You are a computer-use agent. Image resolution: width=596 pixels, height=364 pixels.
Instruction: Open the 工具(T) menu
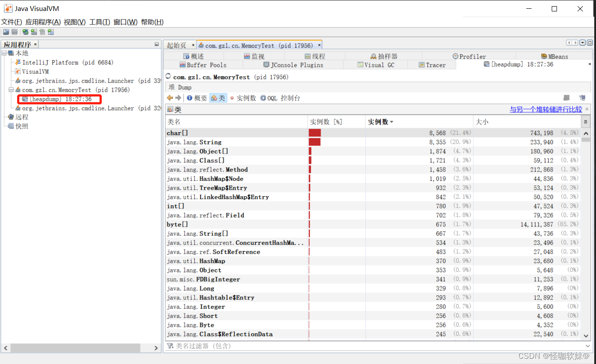(x=100, y=22)
